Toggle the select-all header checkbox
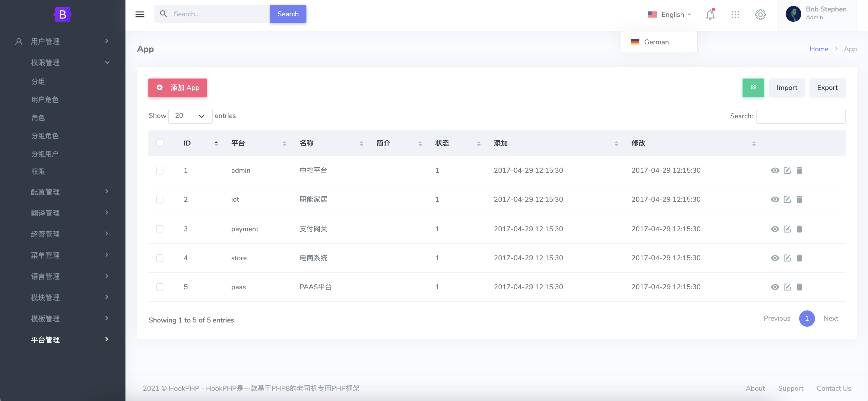 (160, 143)
